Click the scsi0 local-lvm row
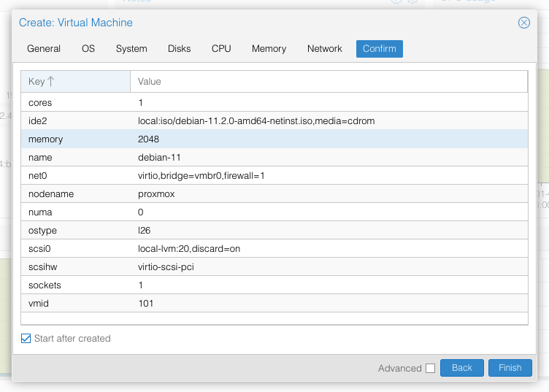Image resolution: width=549 pixels, height=392 pixels. [x=274, y=249]
